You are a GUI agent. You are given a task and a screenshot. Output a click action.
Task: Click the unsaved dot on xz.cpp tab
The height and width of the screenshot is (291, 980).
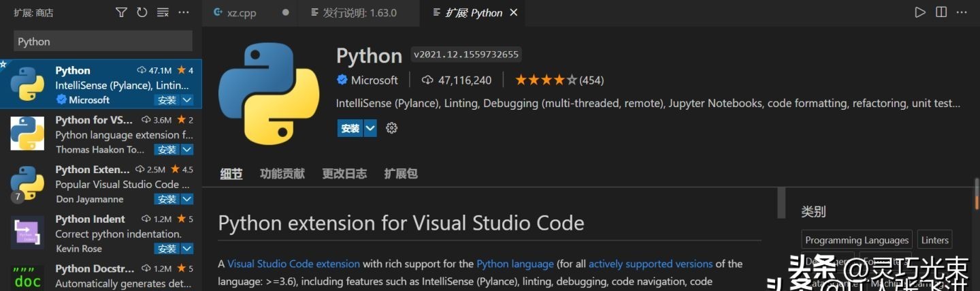(x=285, y=12)
